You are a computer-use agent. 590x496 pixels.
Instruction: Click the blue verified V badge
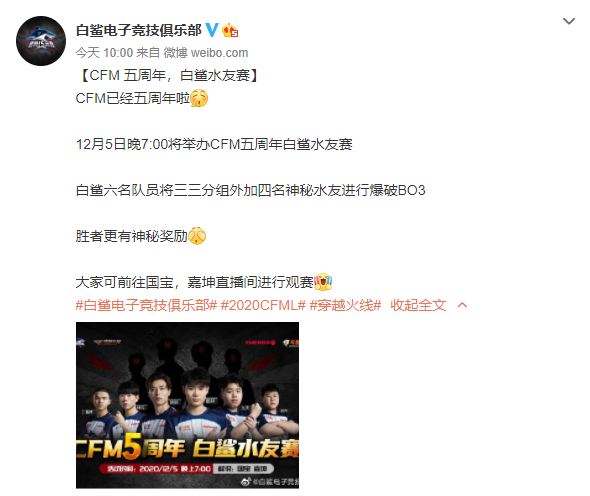[212, 30]
